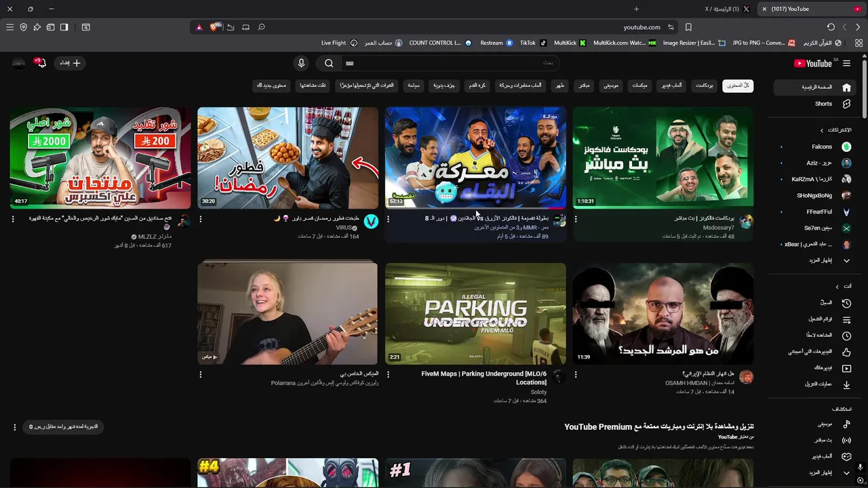
Task: Open options menu for the YouTube Premium promo
Action: [x=14, y=427]
